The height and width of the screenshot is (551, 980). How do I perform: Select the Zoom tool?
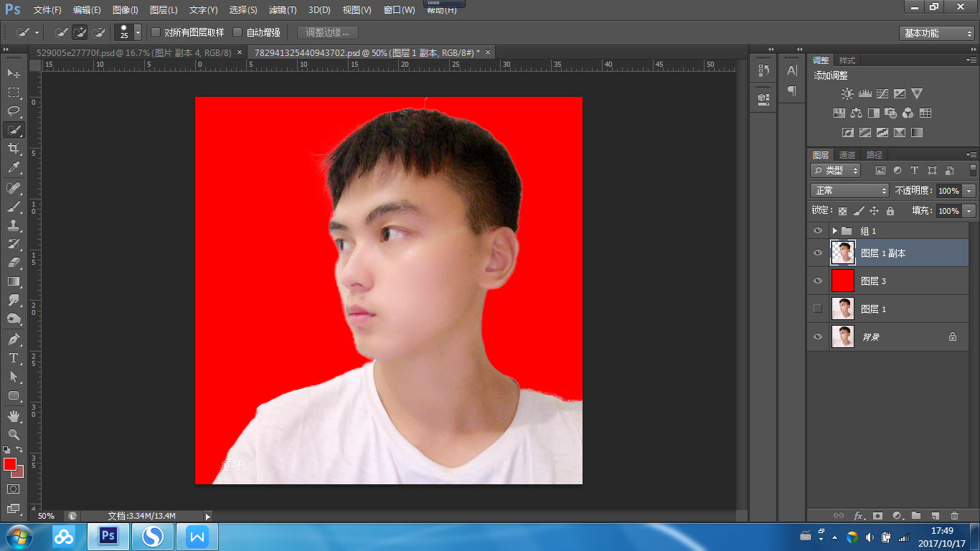14,435
